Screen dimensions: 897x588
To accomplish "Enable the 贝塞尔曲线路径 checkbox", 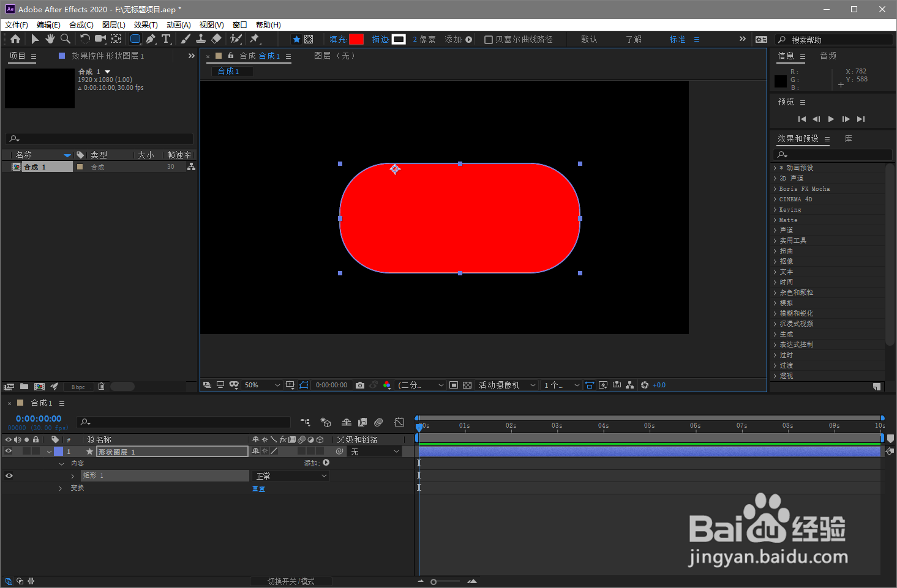I will (x=489, y=40).
